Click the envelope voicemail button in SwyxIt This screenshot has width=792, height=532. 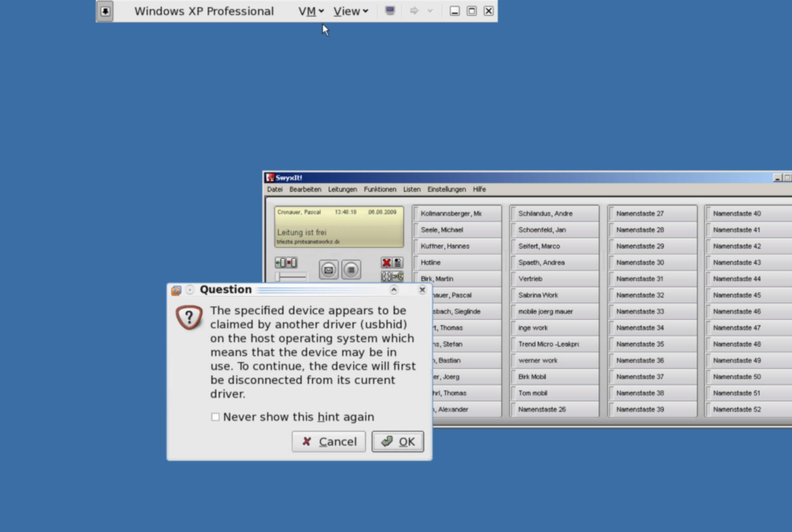[x=328, y=270]
